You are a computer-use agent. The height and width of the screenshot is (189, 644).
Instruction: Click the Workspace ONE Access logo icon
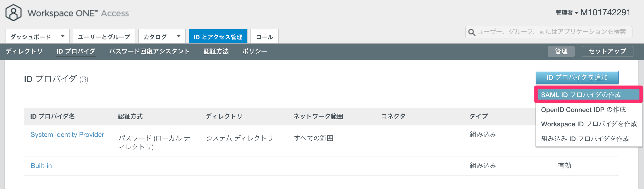pos(13,12)
